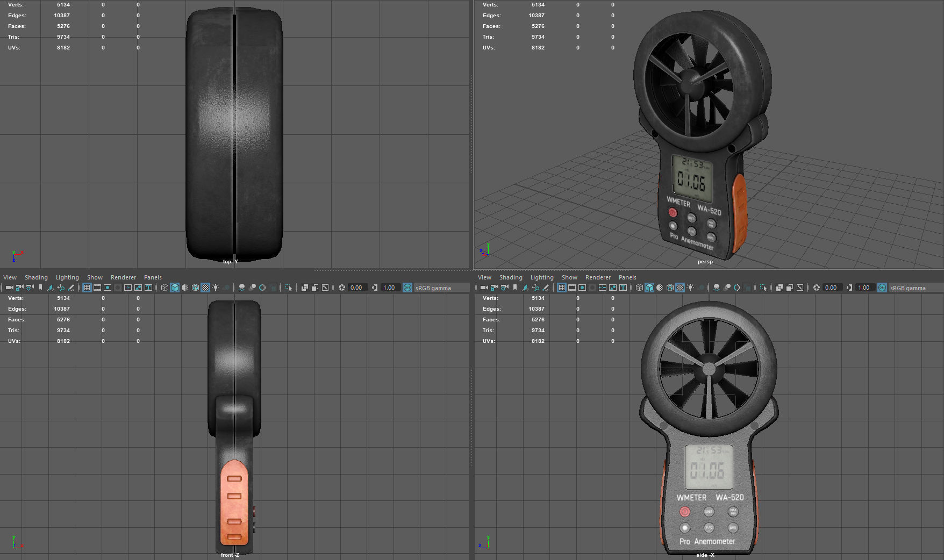
Task: Open Panels menu in side -X panel
Action: tap(627, 277)
